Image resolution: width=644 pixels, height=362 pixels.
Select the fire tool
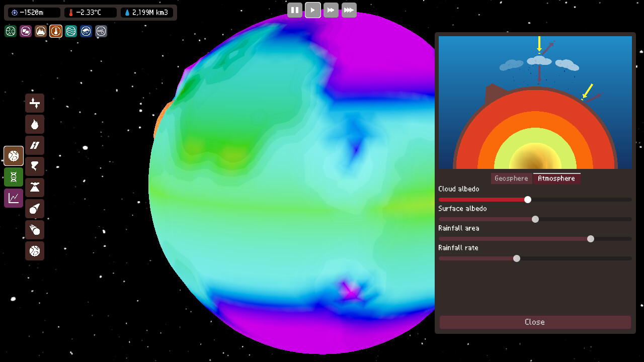[35, 124]
